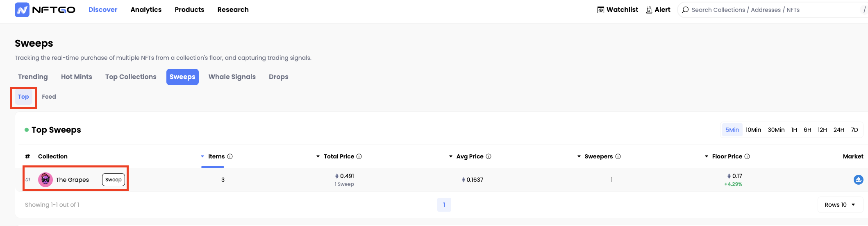Select the 7D time range
868x226 pixels.
click(854, 130)
